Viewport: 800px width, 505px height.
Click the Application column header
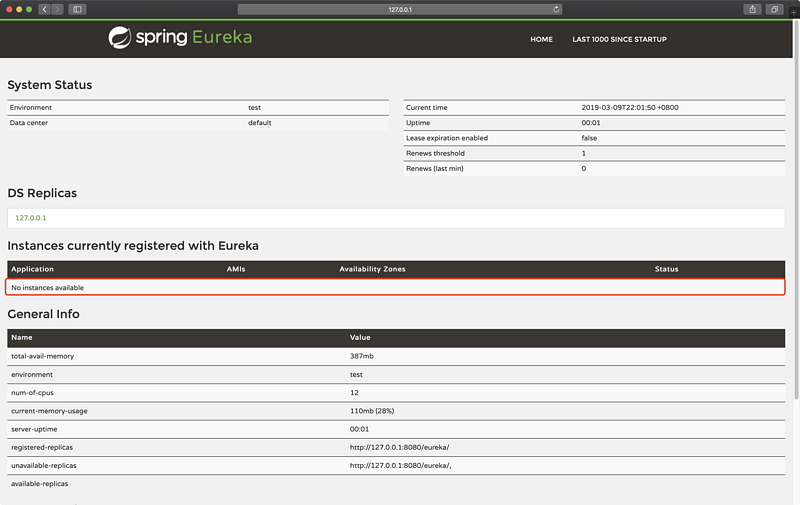pos(32,269)
